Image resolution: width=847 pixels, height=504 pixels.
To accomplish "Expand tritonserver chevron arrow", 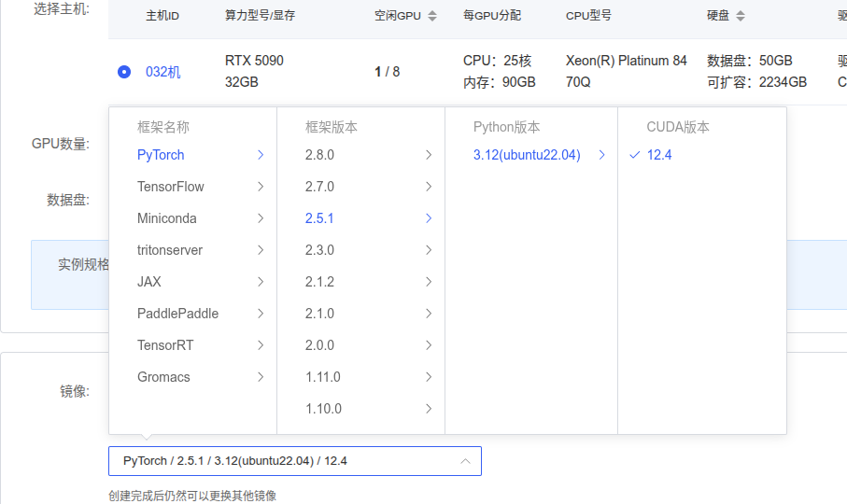I will (x=261, y=250).
